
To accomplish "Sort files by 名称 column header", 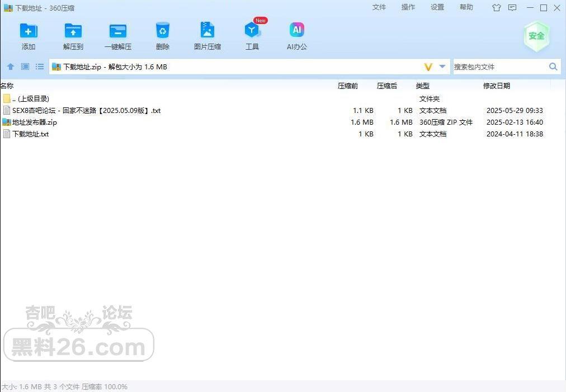I will pos(7,86).
